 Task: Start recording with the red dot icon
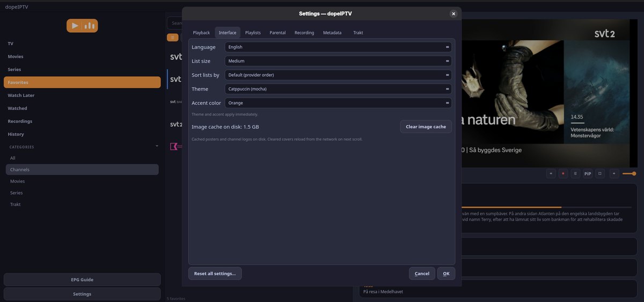tap(563, 174)
